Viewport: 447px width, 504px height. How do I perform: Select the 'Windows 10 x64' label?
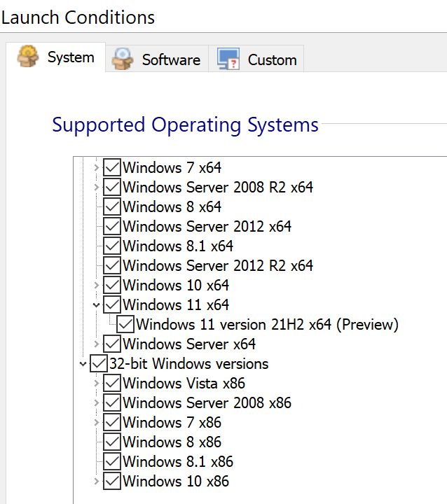[x=176, y=285]
